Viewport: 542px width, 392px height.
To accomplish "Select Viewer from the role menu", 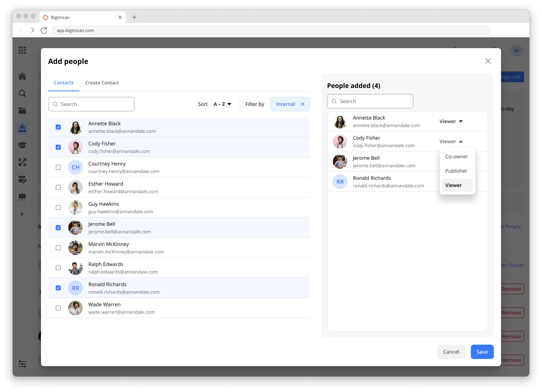I will (x=457, y=185).
